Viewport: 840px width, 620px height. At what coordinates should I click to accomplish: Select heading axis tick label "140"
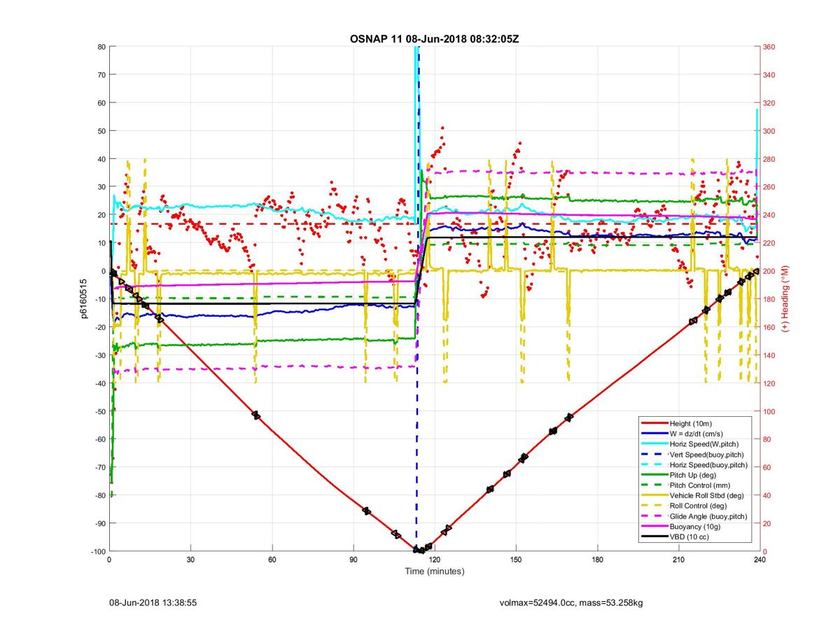point(770,355)
